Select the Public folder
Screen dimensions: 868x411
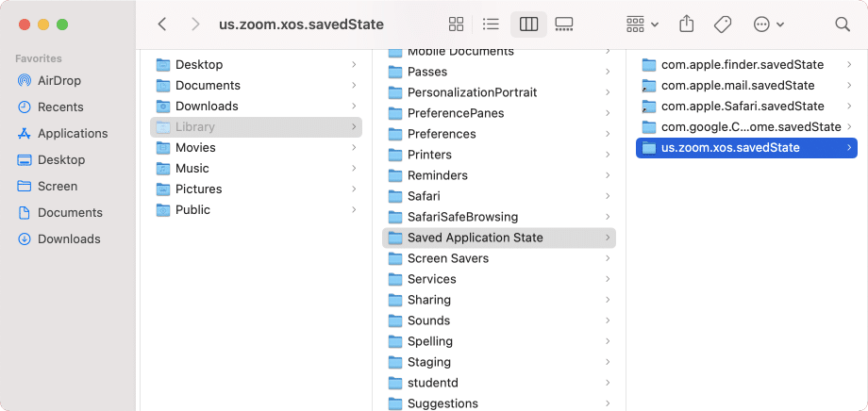tap(256, 210)
